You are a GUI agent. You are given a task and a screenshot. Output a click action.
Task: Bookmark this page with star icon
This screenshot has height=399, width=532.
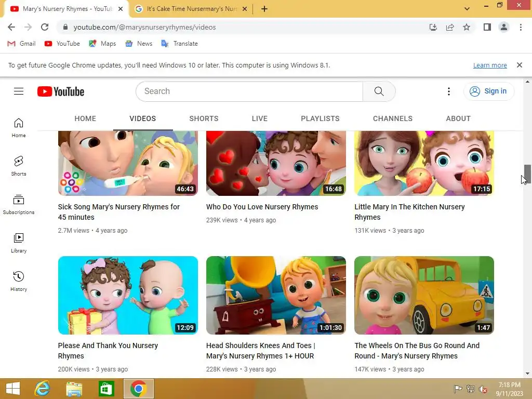point(467,27)
